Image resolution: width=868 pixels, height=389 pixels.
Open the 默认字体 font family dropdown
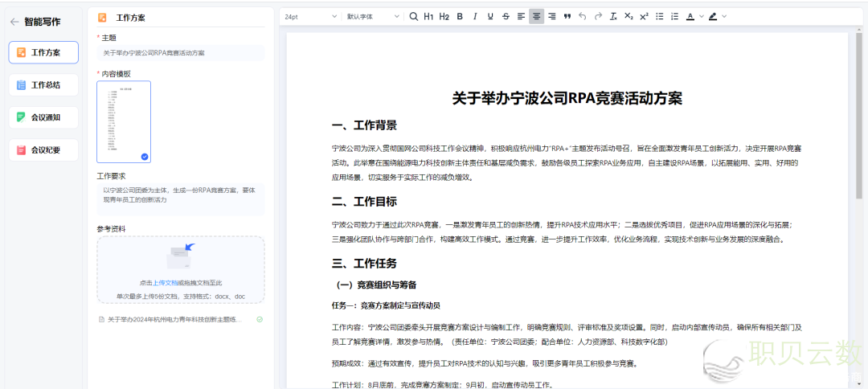[372, 16]
